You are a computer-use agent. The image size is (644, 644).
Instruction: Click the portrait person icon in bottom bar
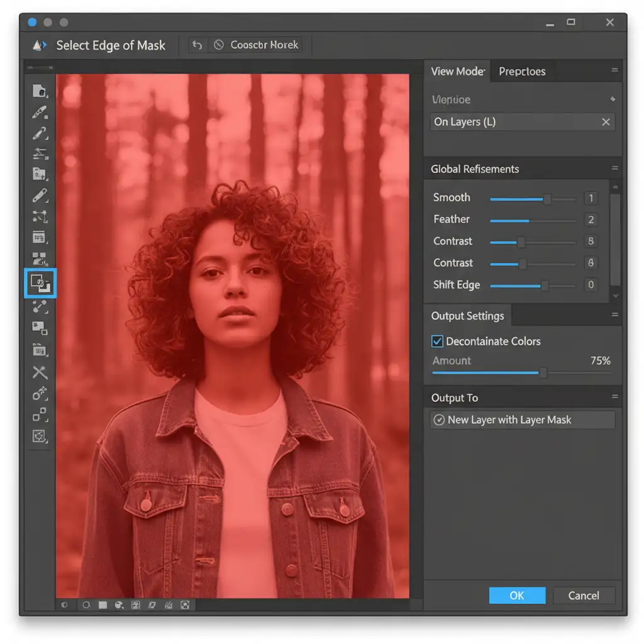184,605
